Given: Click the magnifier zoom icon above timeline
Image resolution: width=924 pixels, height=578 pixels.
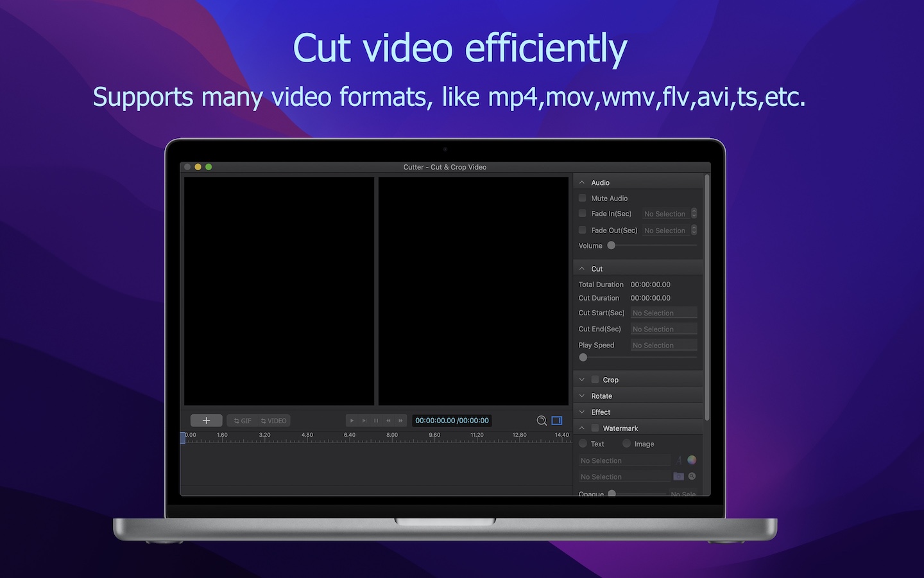Looking at the screenshot, I should (542, 421).
